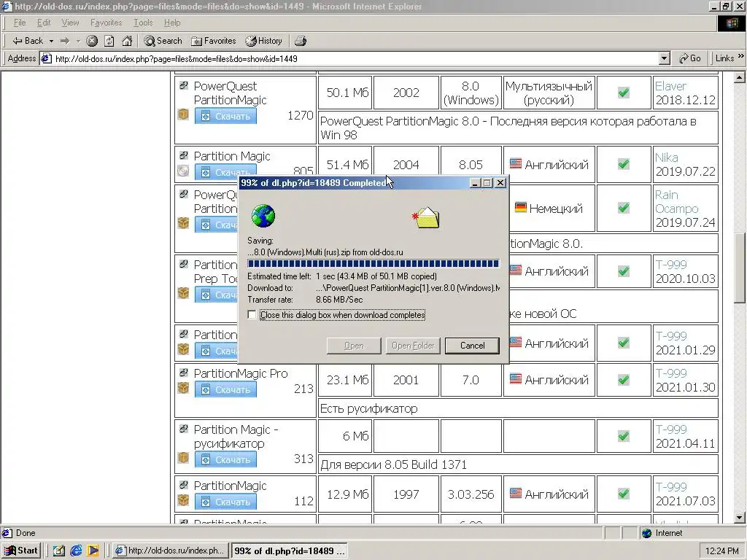Image resolution: width=747 pixels, height=560 pixels.
Task: Open the History pane
Action: (x=263, y=41)
